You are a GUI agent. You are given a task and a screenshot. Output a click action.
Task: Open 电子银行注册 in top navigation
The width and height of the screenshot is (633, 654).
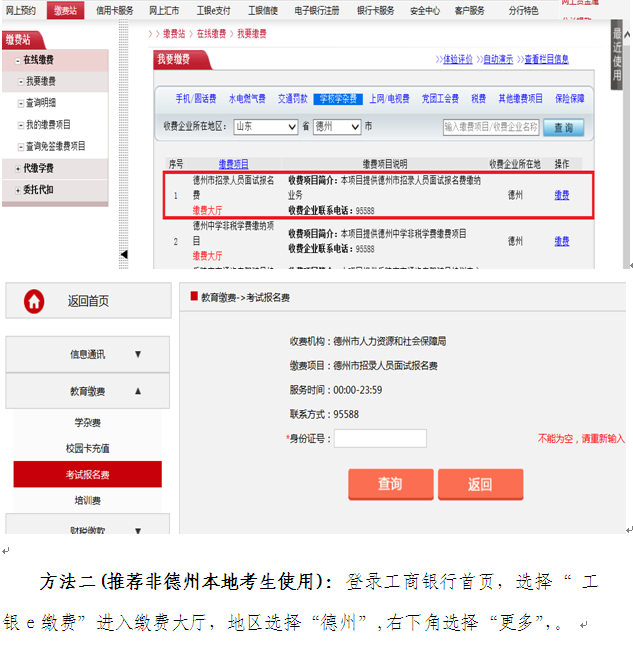316,10
